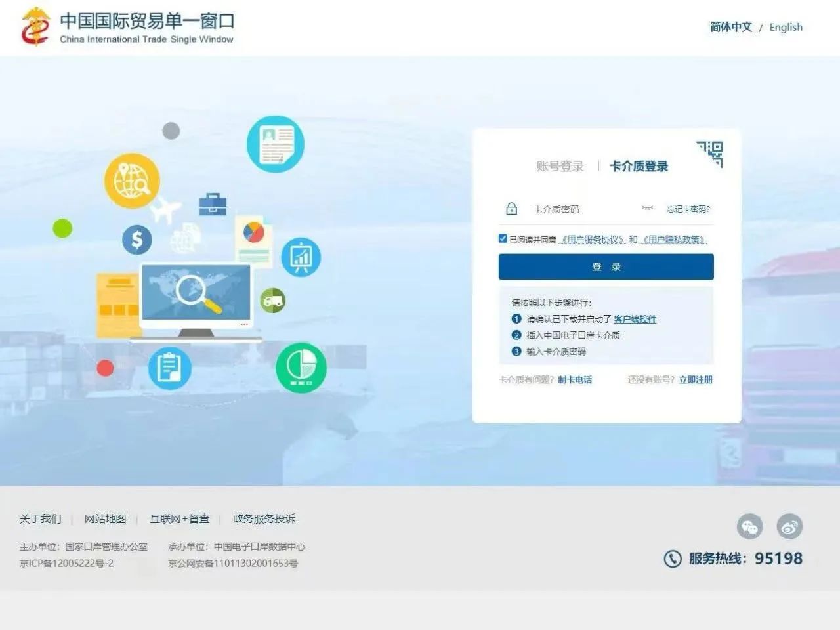Click the QR code login icon
This screenshot has width=840, height=630.
[x=710, y=154]
